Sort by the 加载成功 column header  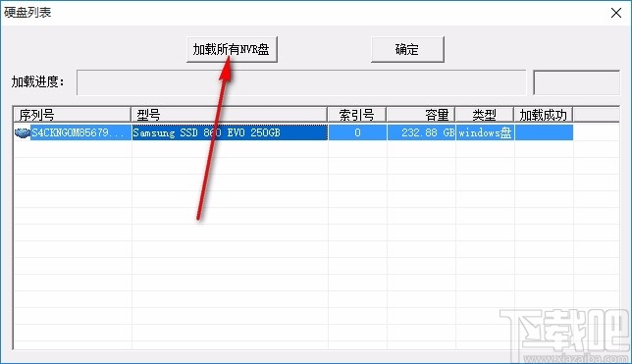[544, 115]
